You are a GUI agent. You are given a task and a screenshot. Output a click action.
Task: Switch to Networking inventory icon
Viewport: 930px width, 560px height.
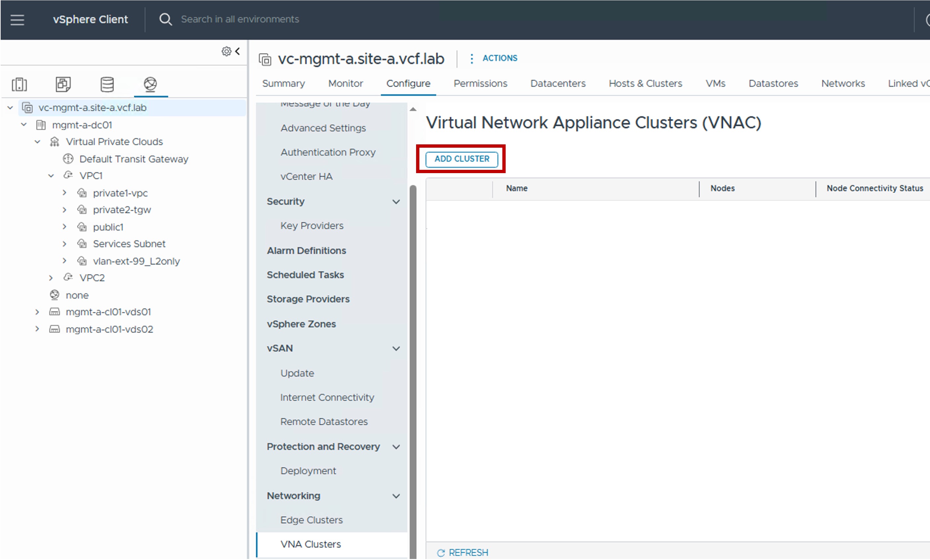150,84
